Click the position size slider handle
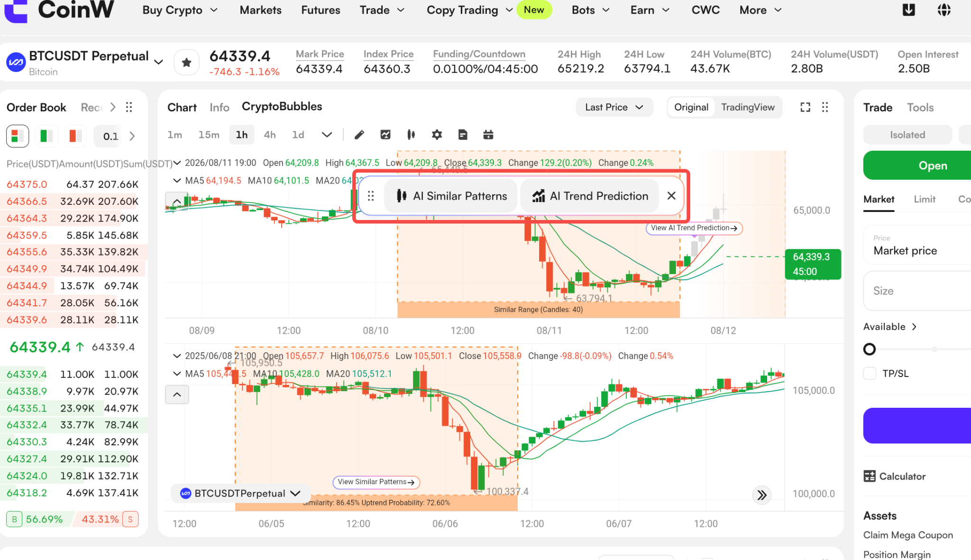Screen dimensions: 971x560 (870, 349)
